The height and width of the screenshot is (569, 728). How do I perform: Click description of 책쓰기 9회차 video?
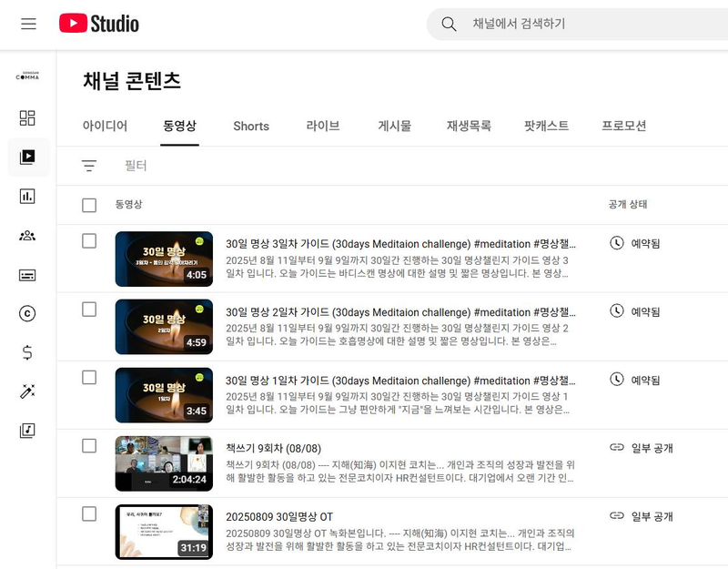click(400, 472)
